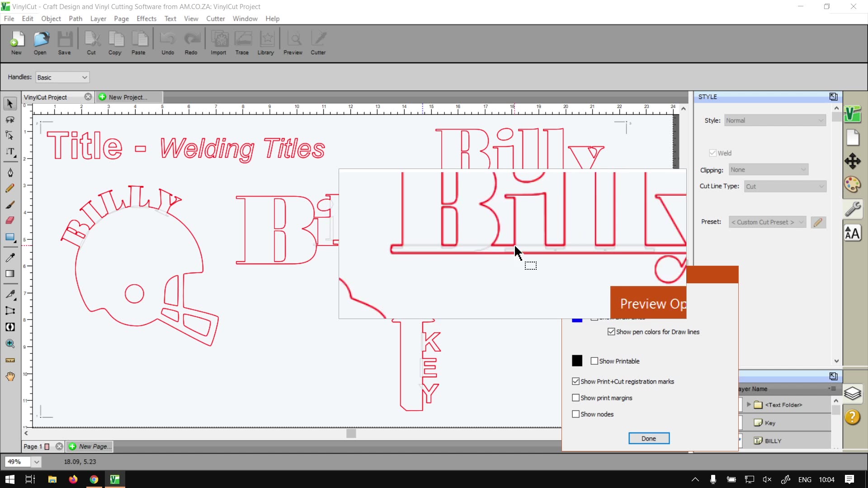
Task: Toggle Show print margins checkbox
Action: 576,398
